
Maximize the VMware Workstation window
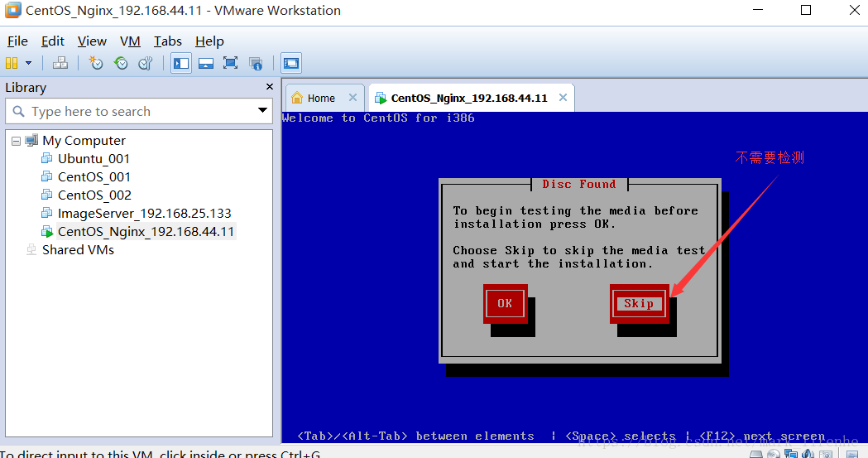[806, 10]
